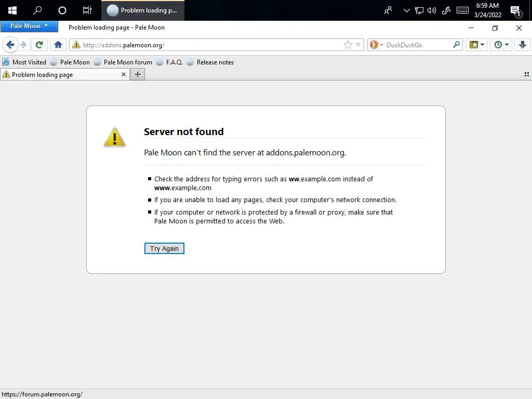
Task: Close the Problem loading page tab
Action: (x=124, y=74)
